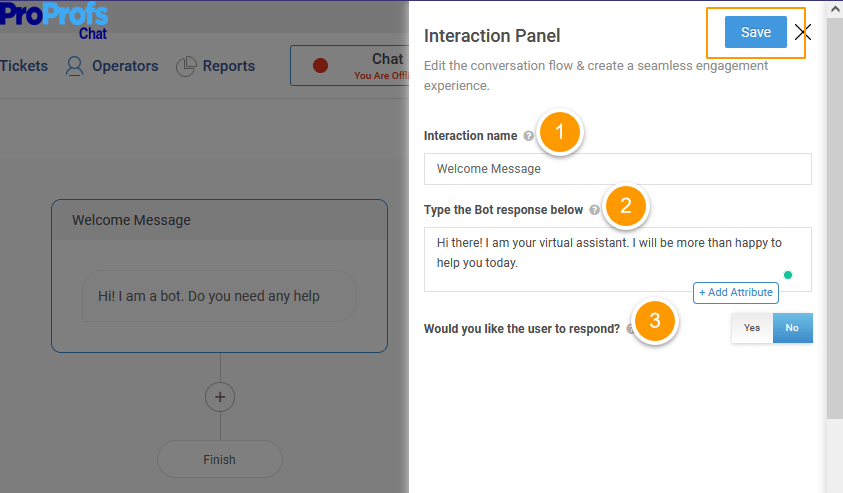Select Yes for user response
This screenshot has width=843, height=493.
pos(752,328)
